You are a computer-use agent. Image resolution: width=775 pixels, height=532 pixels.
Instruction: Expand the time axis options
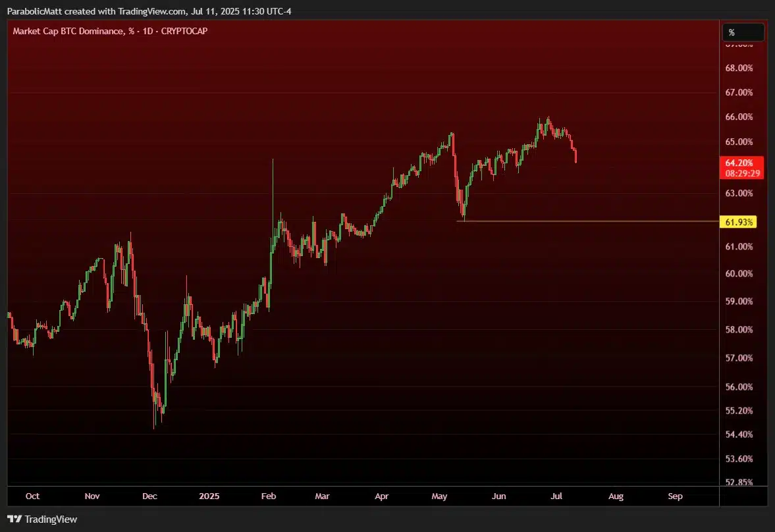(362, 496)
